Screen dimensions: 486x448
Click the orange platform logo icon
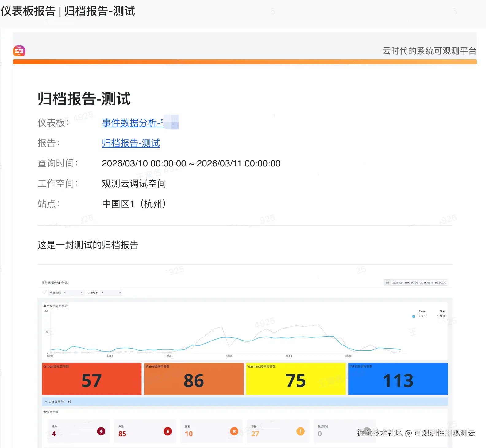[x=19, y=51]
